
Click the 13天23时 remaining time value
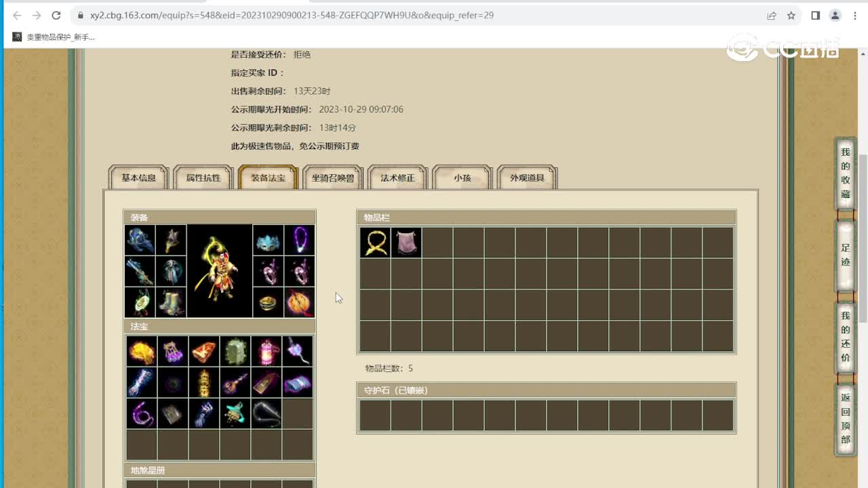(x=312, y=91)
